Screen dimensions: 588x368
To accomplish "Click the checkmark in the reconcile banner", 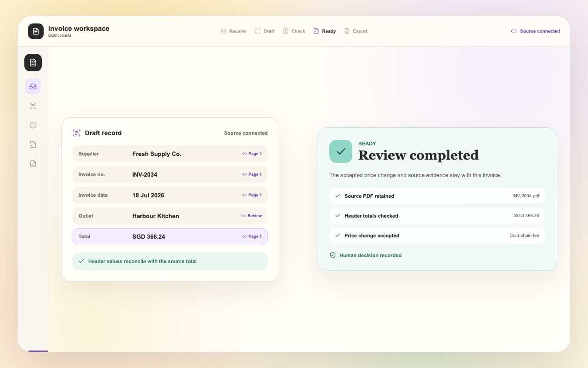I will [x=81, y=261].
